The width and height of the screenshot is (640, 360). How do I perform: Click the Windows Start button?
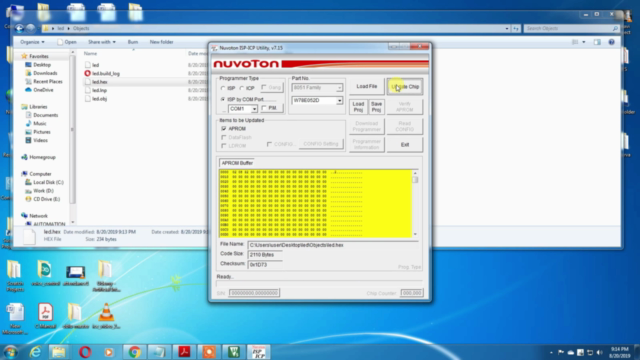(x=11, y=352)
